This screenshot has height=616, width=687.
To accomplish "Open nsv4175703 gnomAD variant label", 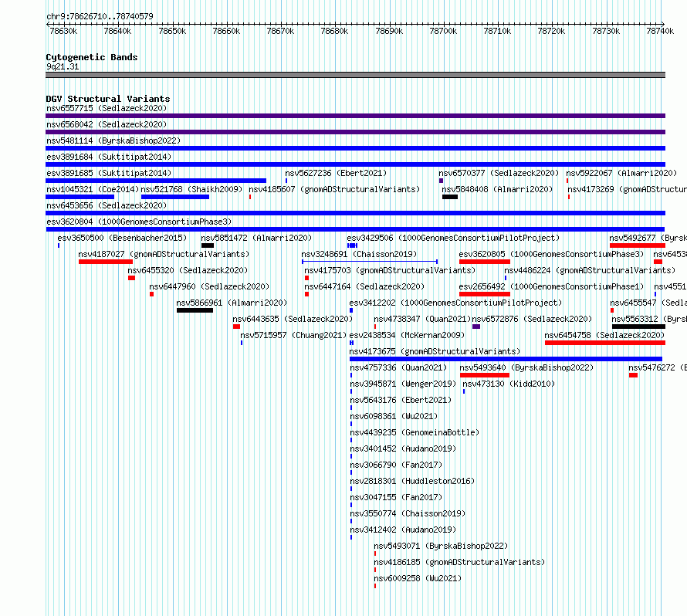I will [390, 270].
